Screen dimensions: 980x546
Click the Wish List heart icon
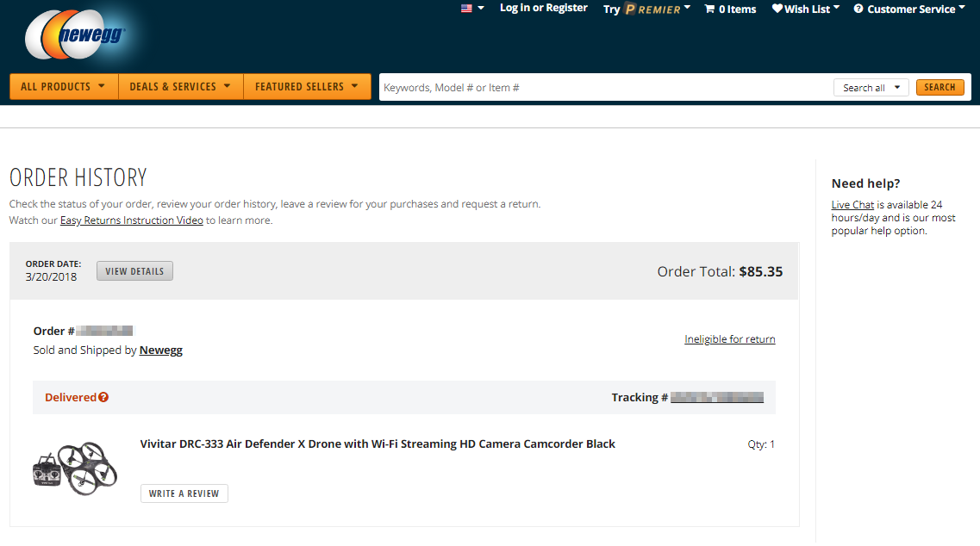point(777,9)
